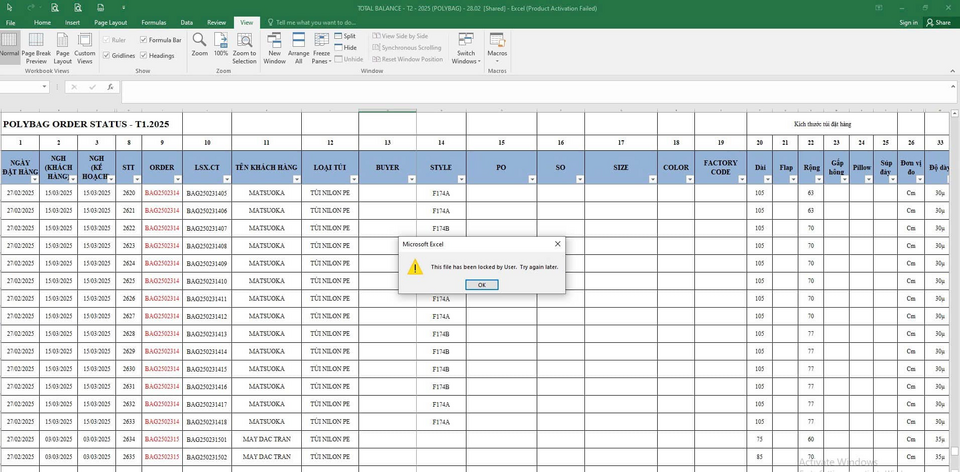Open LSX.CT column filter arrow

(x=227, y=179)
